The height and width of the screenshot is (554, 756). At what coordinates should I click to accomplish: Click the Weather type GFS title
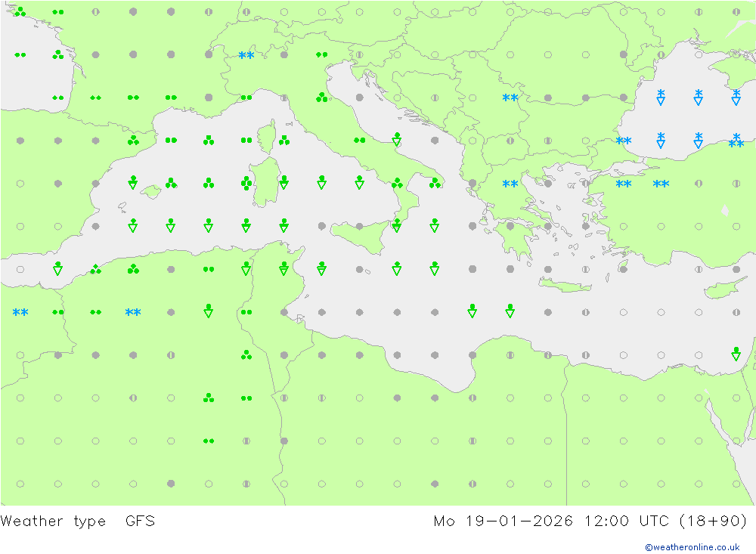(78, 521)
